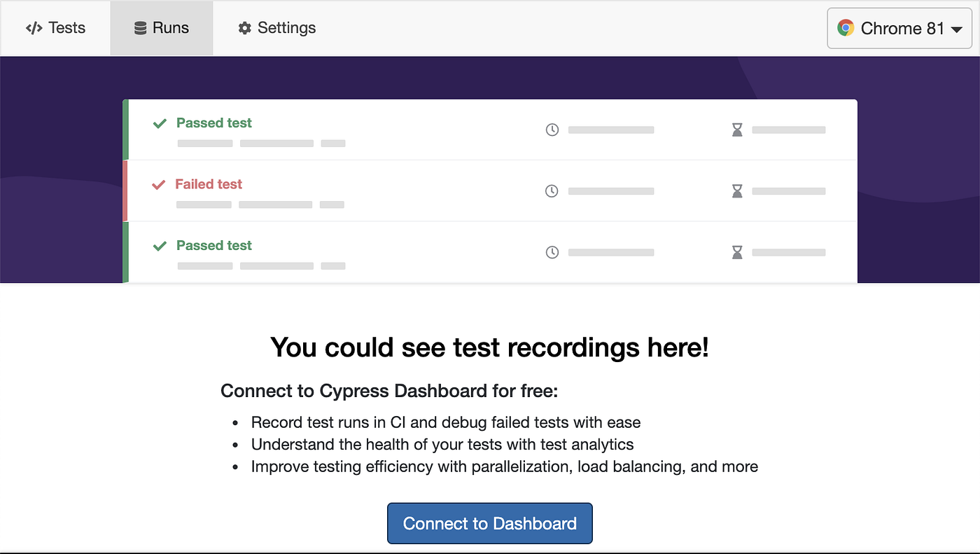Click the clock icon in Failed test row
980x554 pixels.
552,191
